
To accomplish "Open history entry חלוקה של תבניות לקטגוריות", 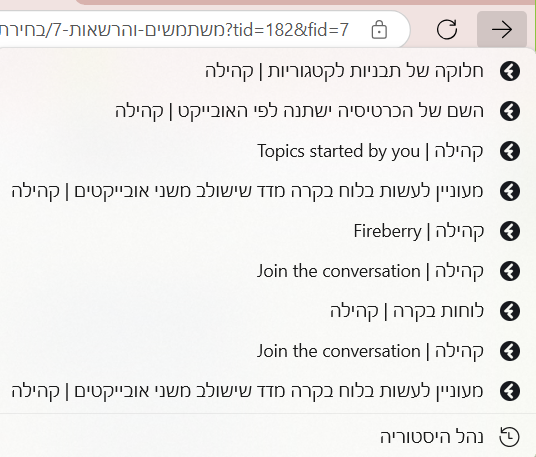I will coord(268,71).
